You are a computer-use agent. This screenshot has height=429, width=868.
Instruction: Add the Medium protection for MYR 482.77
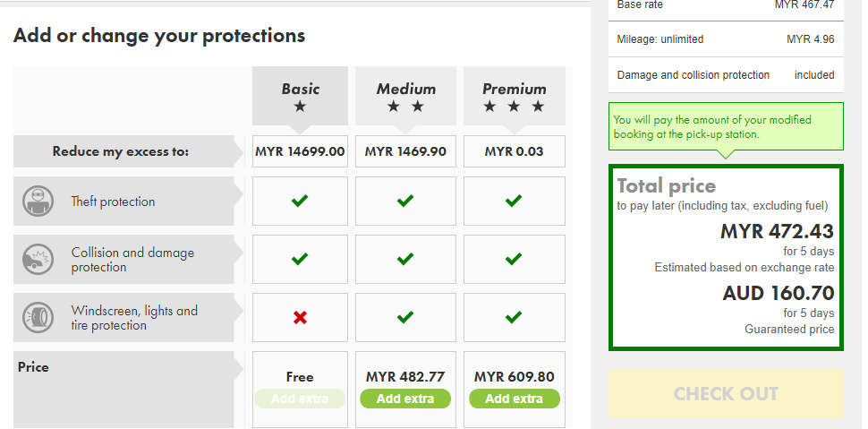405,399
